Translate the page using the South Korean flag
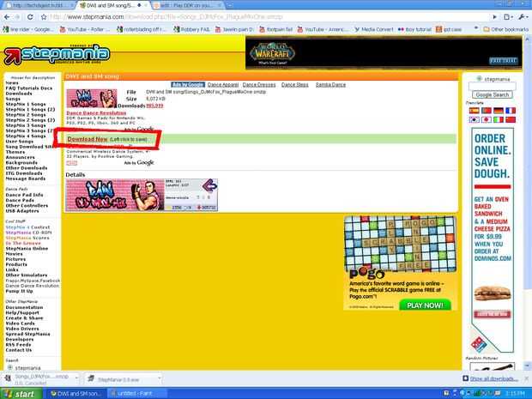The width and height of the screenshot is (532, 399). 474,119
